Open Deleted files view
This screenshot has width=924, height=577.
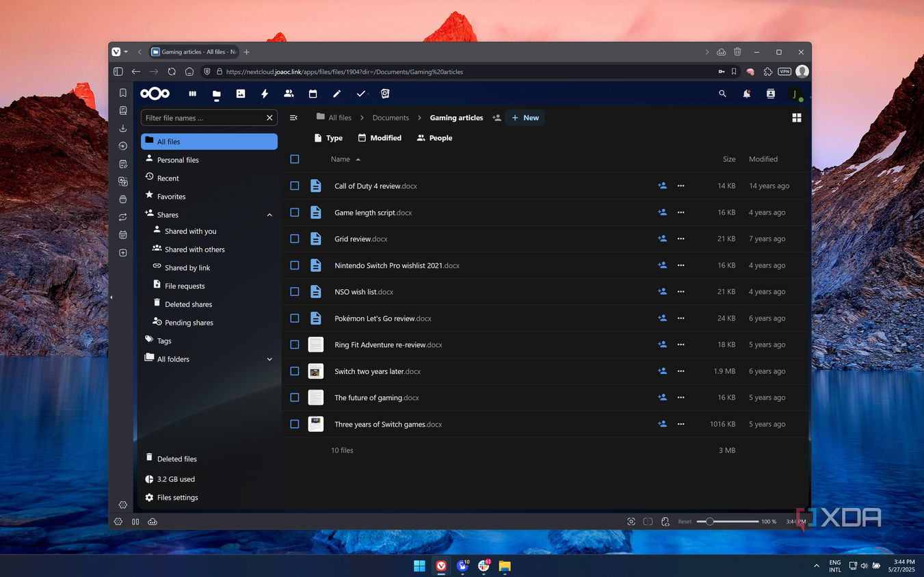209,459
